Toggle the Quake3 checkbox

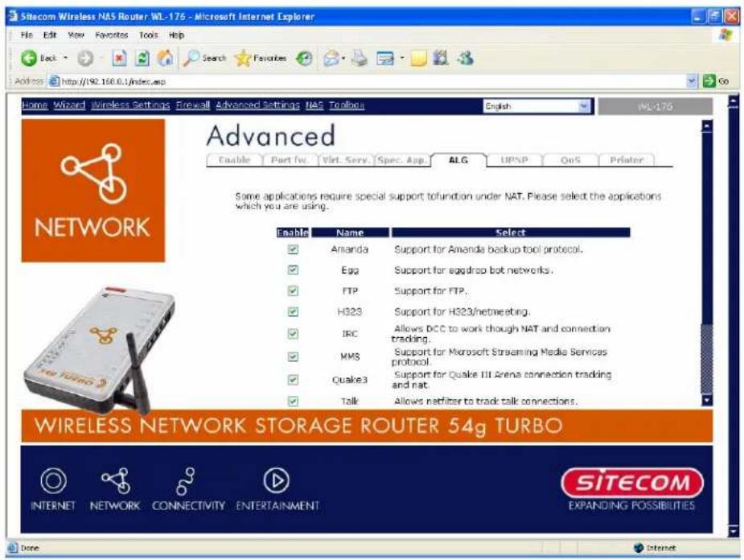pos(294,380)
